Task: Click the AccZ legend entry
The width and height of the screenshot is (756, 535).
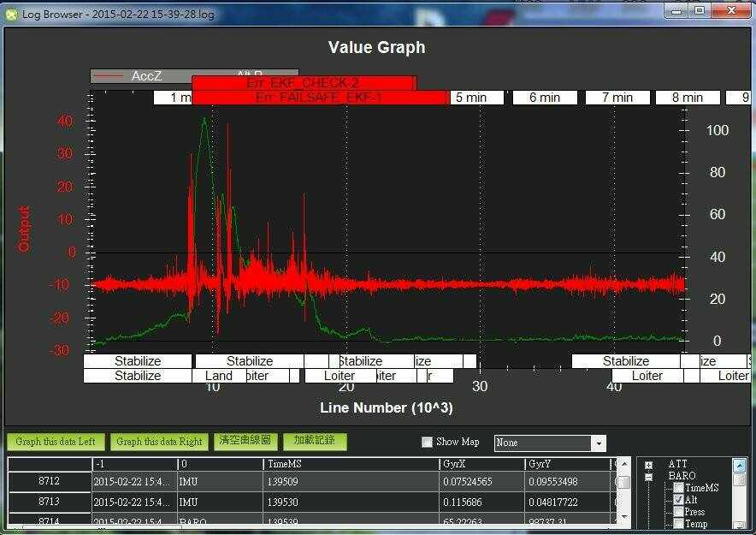Action: tap(145, 76)
